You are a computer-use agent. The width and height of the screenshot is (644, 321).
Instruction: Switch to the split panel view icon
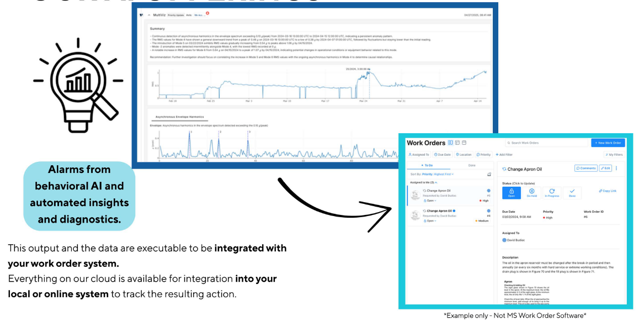click(450, 143)
